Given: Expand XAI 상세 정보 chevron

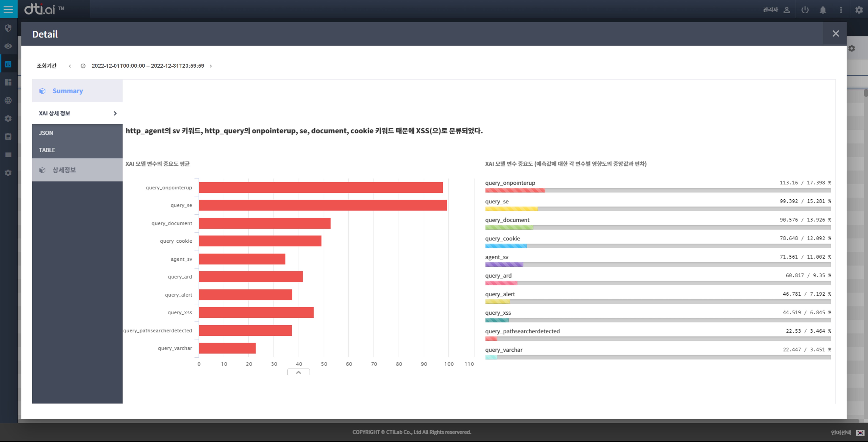Looking at the screenshot, I should (x=115, y=114).
